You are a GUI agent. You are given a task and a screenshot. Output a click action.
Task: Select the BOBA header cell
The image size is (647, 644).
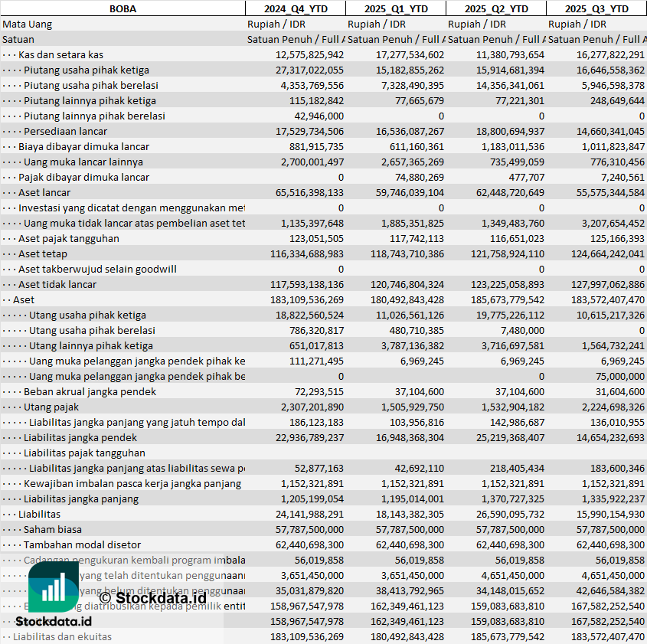(x=123, y=8)
